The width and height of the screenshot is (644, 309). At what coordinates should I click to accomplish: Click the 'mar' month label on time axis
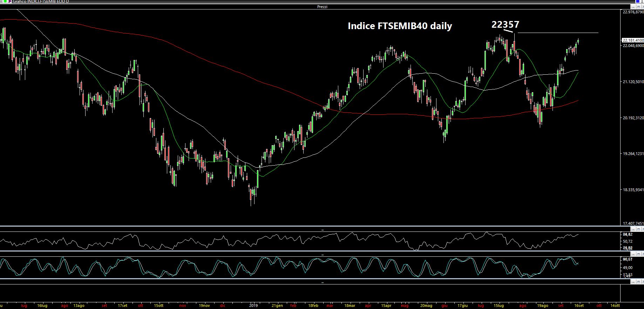pyautogui.click(x=330, y=305)
